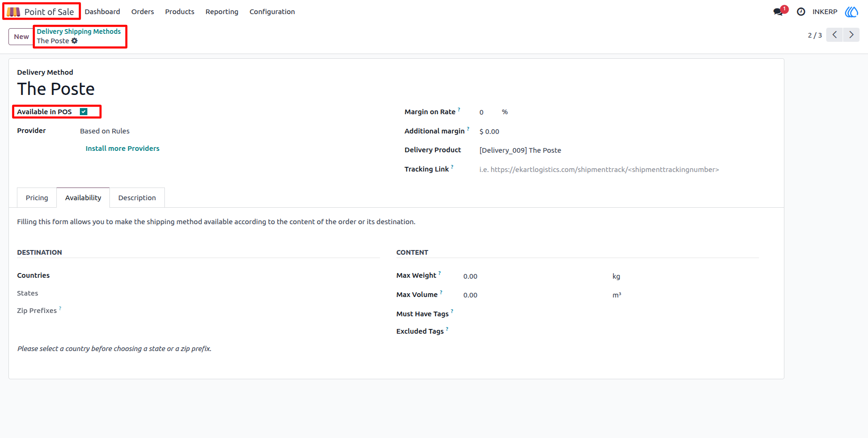Show the Max Weight help tooltip icon

[440, 273]
